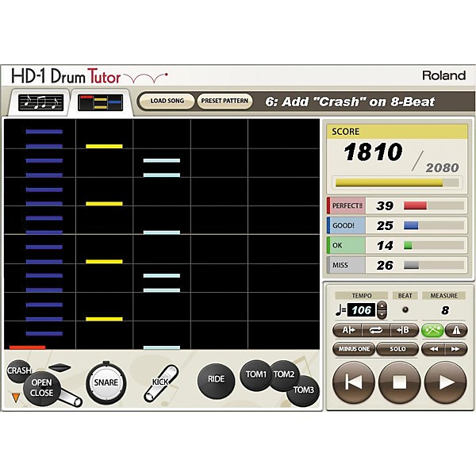This screenshot has height=476, width=476.
Task: Click the song title '6: Add "Crash" on 8-Beat'
Action: click(x=350, y=102)
